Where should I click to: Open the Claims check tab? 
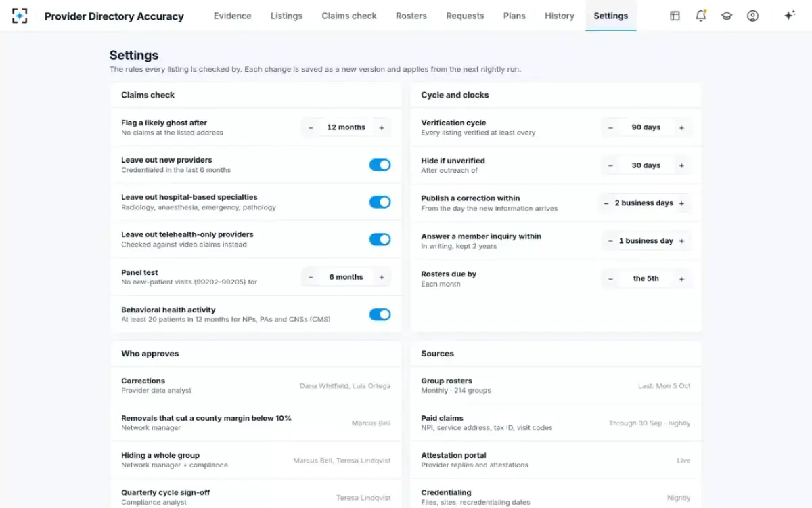349,16
